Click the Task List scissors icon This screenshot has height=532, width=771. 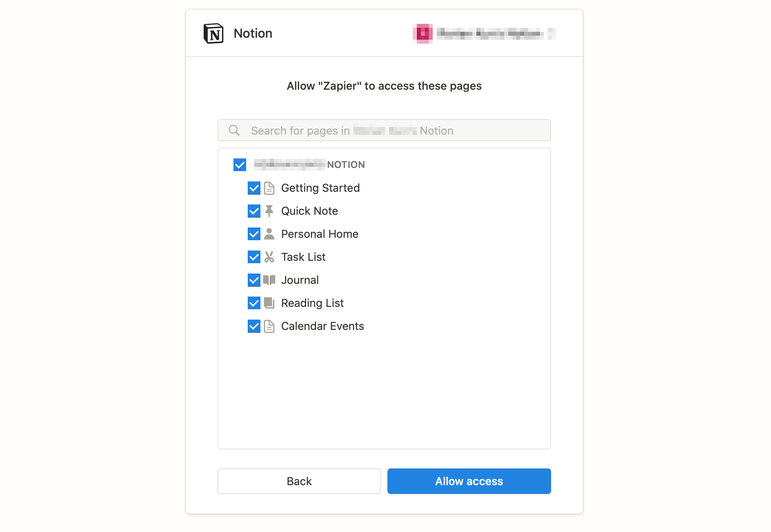click(x=269, y=257)
